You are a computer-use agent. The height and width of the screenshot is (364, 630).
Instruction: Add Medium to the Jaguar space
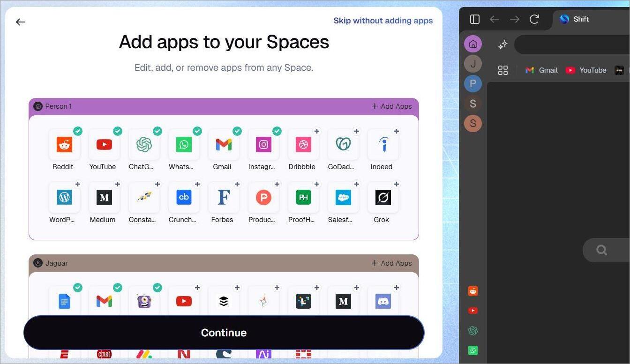(x=357, y=288)
